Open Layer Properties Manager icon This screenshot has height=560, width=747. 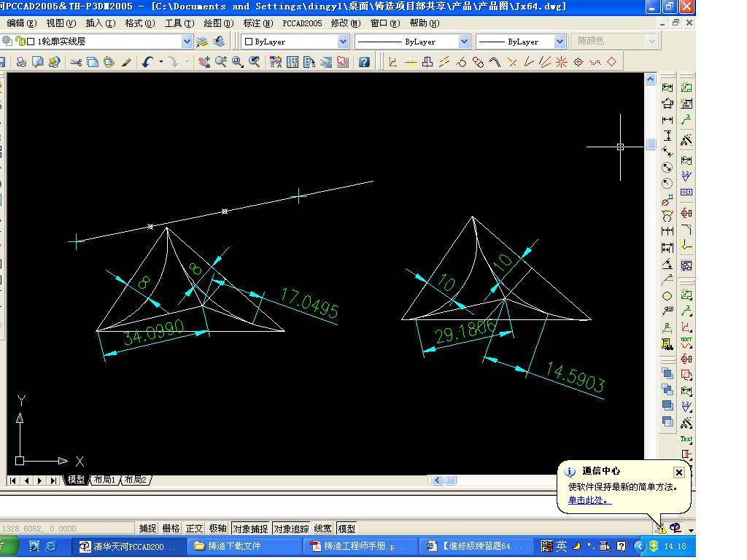tap(202, 42)
